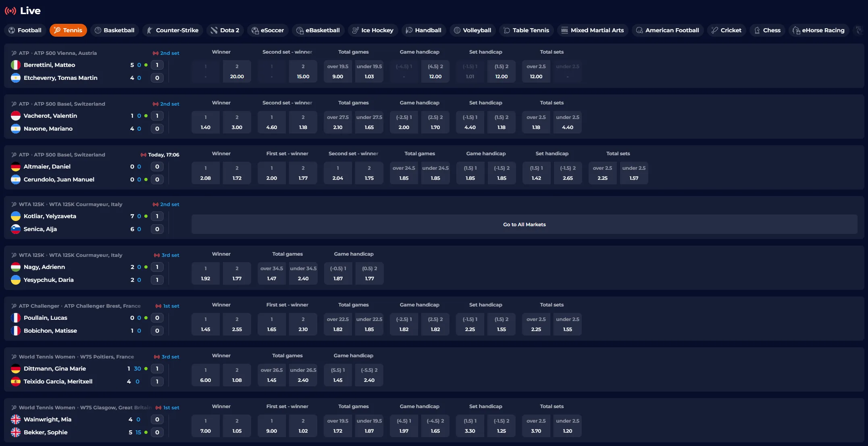Click the Mixed Martial Arts icon
This screenshot has width=868, height=446.
pyautogui.click(x=564, y=30)
